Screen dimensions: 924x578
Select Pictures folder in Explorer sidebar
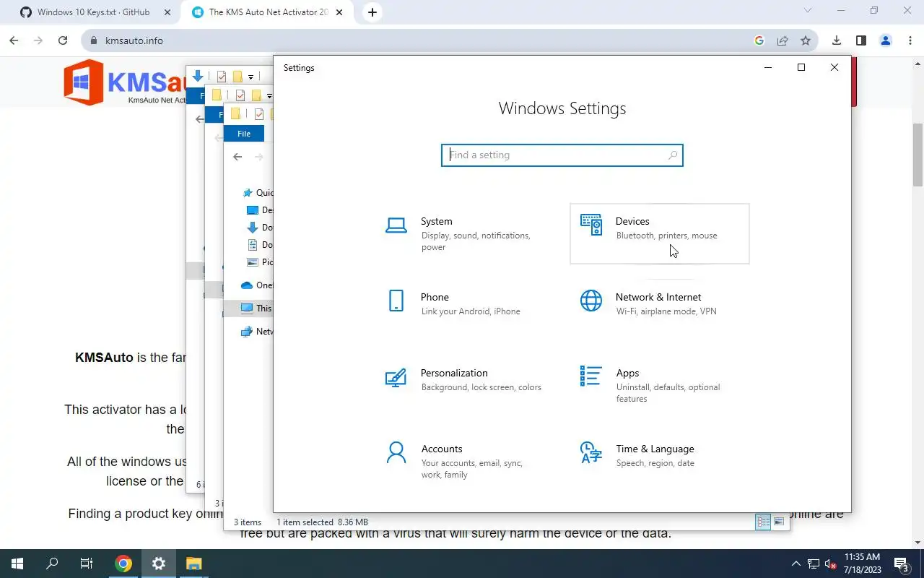point(260,262)
